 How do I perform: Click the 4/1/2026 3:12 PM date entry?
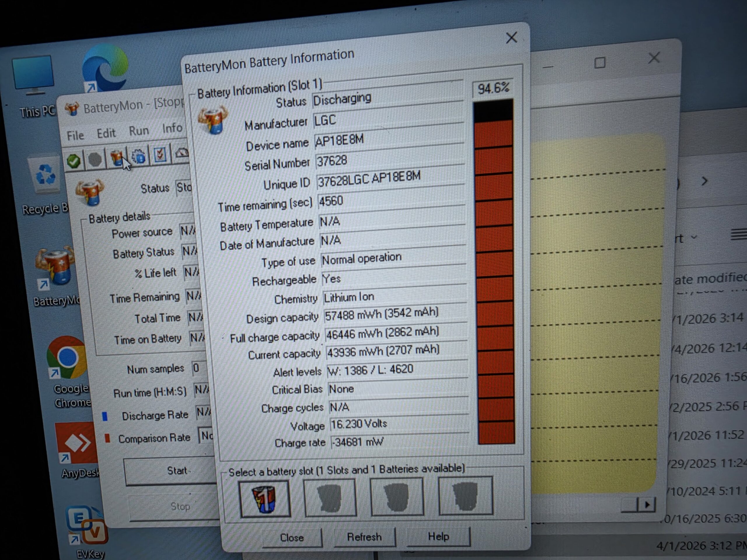click(701, 545)
